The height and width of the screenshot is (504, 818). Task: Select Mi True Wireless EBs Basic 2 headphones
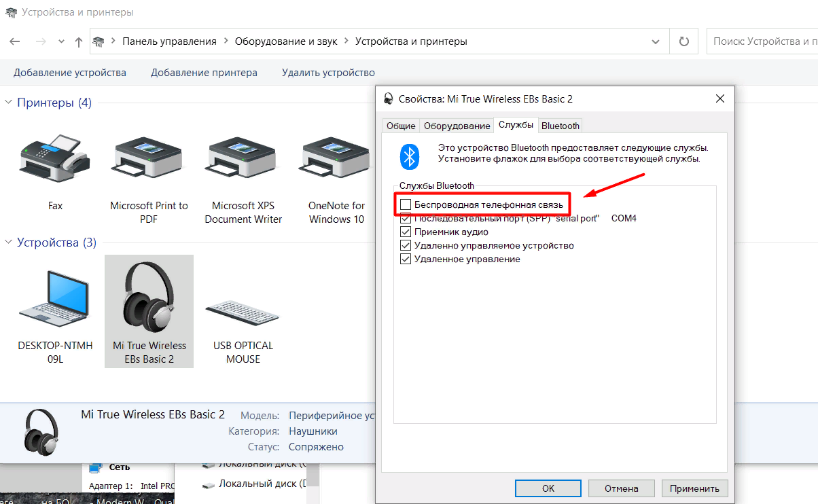[149, 312]
